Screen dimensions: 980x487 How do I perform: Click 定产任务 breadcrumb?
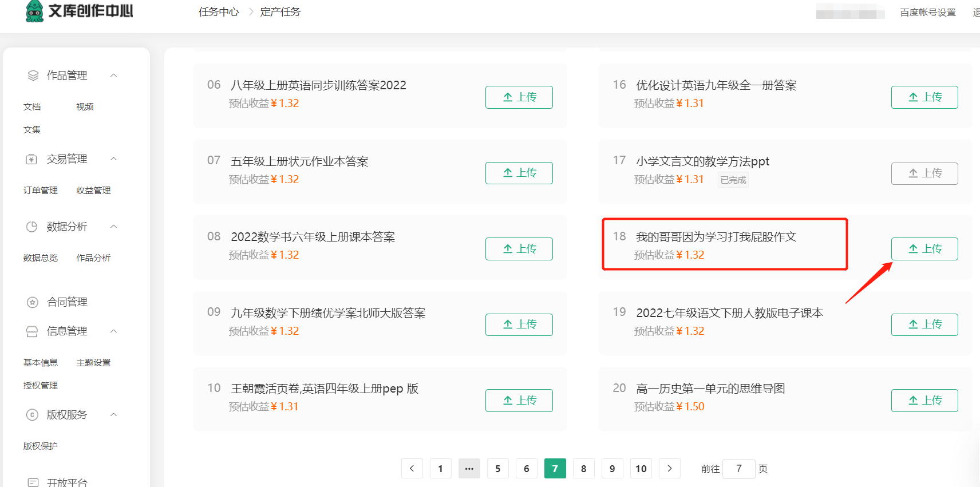(280, 12)
